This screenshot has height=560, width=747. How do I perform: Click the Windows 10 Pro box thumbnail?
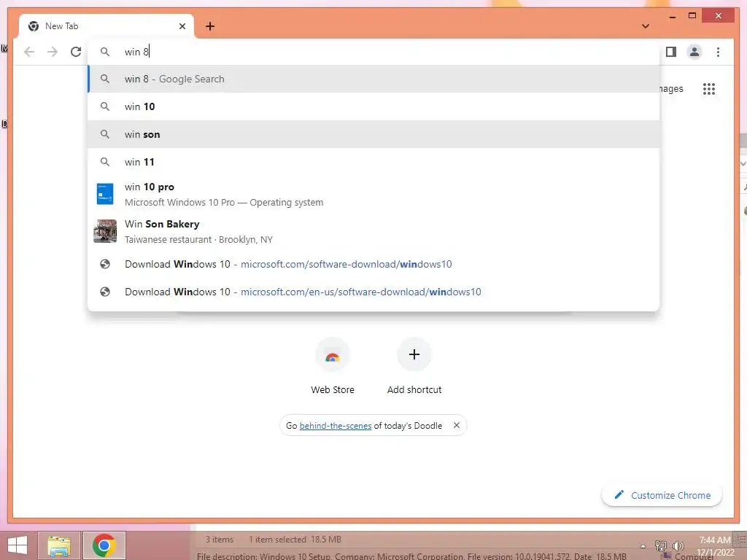tap(105, 194)
